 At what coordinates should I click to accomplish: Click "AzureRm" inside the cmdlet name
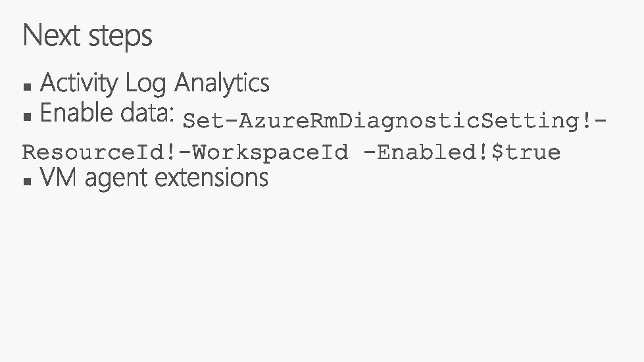pyautogui.click(x=279, y=121)
